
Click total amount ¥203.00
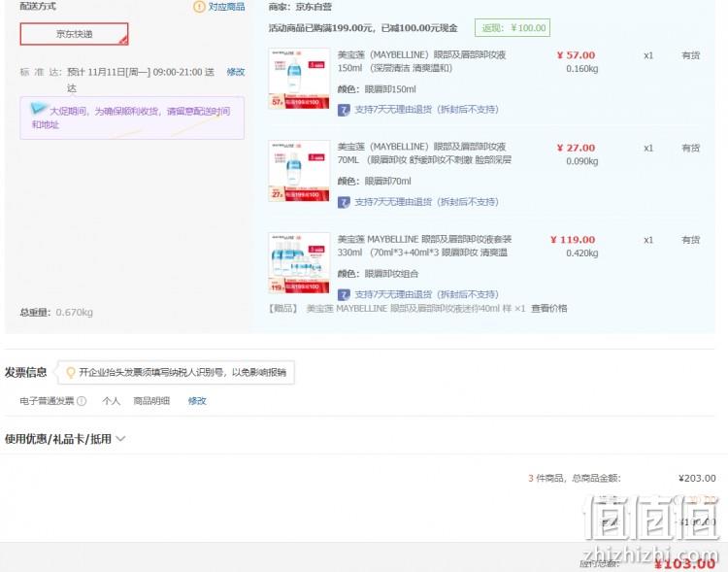tap(697, 478)
